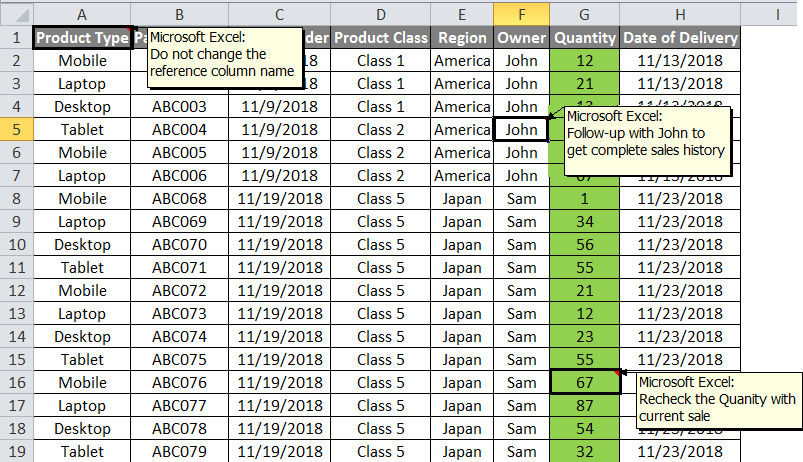
Task: Select cell ABC071
Action: [179, 267]
